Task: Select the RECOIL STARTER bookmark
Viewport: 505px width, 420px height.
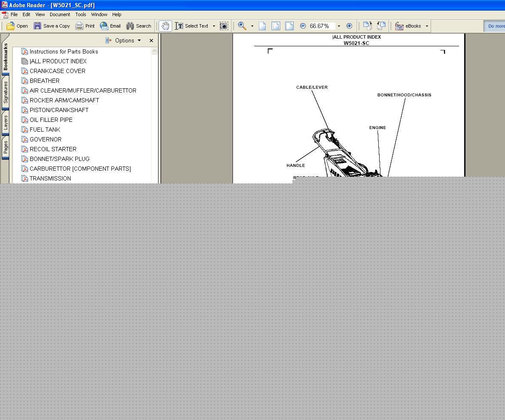Action: point(53,149)
